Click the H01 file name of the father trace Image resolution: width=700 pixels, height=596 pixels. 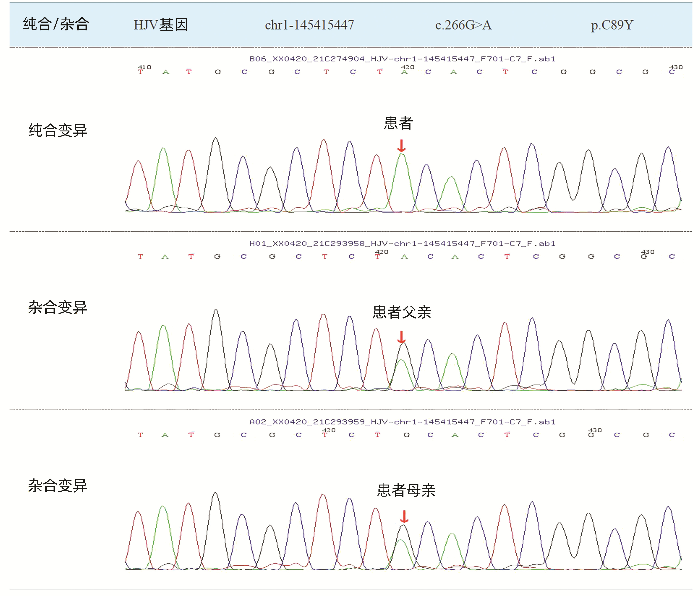(402, 244)
